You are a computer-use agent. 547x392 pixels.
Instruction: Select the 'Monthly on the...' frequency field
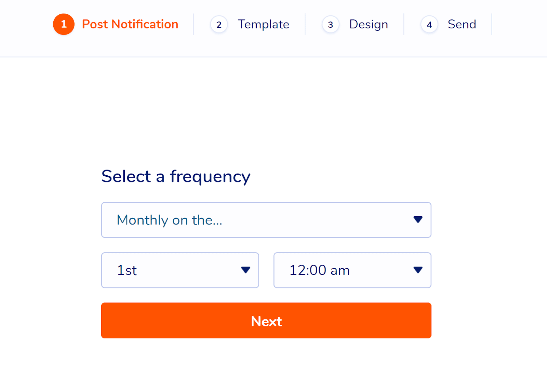click(x=170, y=220)
